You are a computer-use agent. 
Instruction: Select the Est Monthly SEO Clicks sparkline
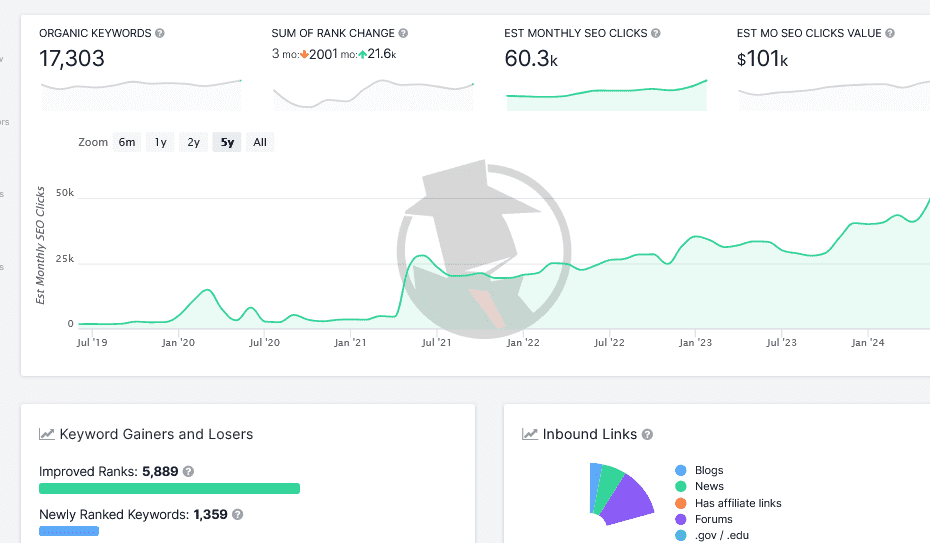tap(606, 95)
